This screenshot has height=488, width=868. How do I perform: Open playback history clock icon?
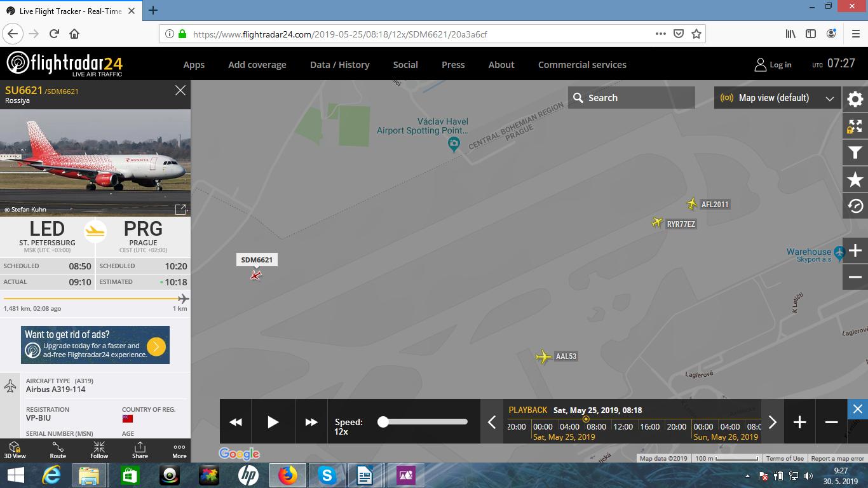point(855,206)
